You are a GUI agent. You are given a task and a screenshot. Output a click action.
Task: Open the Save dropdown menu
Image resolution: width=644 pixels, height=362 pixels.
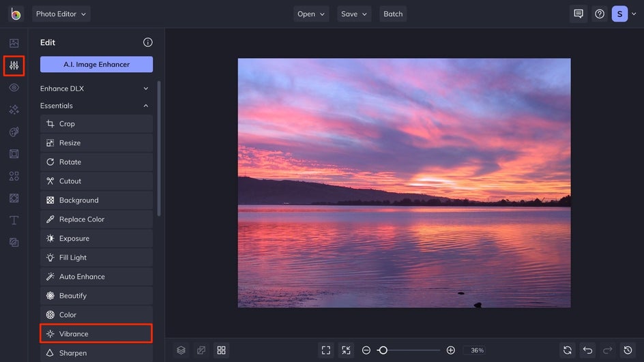click(x=353, y=14)
